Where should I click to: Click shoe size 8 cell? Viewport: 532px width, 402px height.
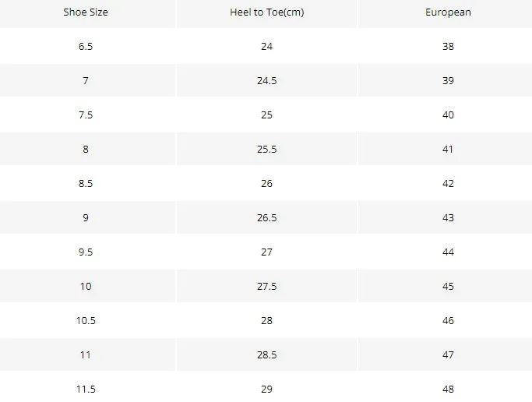[x=87, y=149]
